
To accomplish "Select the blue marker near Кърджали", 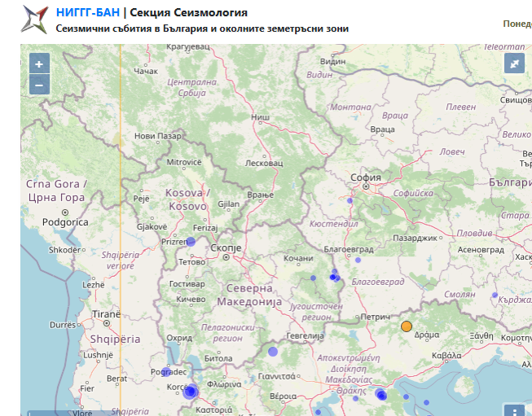I will tap(494, 296).
